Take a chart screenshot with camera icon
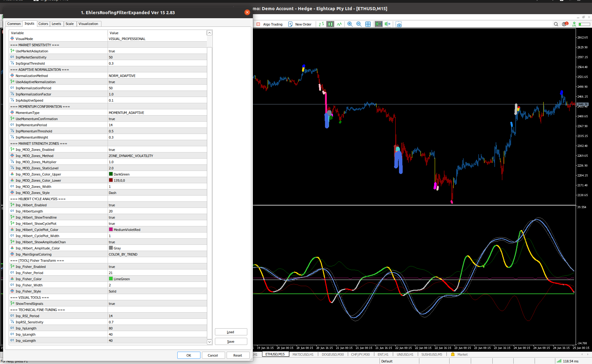This screenshot has height=364, width=592. (399, 24)
